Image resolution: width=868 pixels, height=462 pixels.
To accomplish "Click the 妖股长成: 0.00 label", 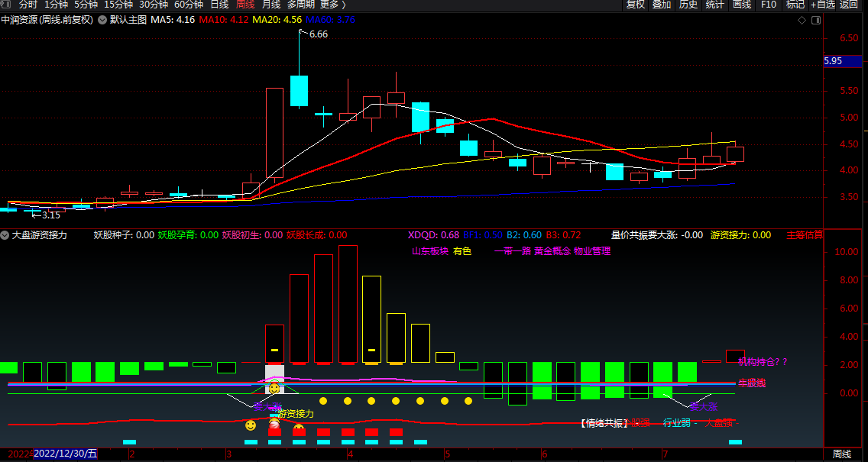I will 316,235.
